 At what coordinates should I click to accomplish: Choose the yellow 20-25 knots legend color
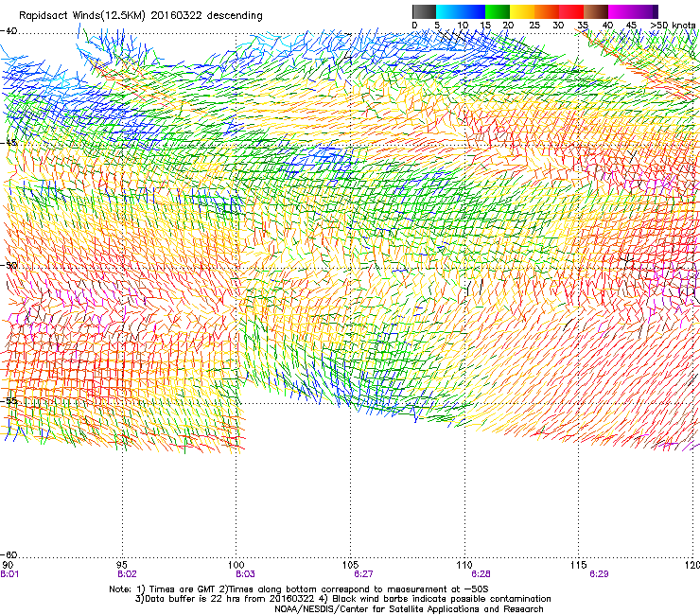(x=522, y=11)
